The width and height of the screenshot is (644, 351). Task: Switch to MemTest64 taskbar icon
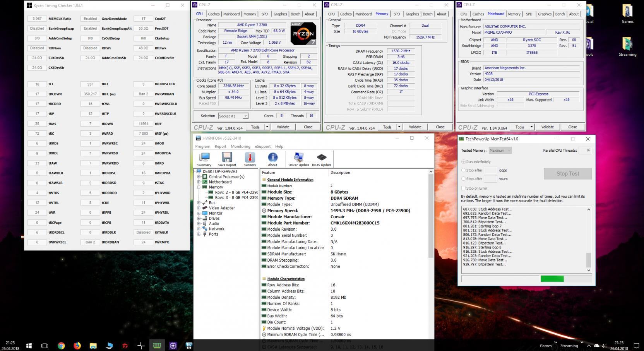pyautogui.click(x=157, y=346)
